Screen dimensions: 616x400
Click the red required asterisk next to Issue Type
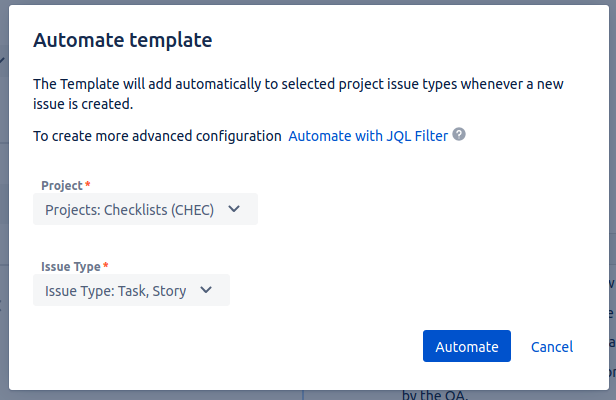(x=106, y=267)
